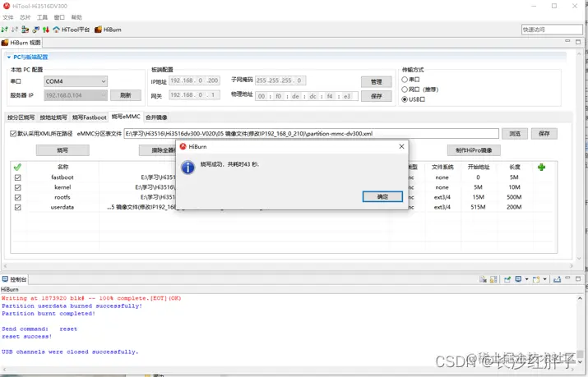Click the 快速访问 quick access field
Image resolution: width=588 pixels, height=377 pixels.
pos(552,30)
